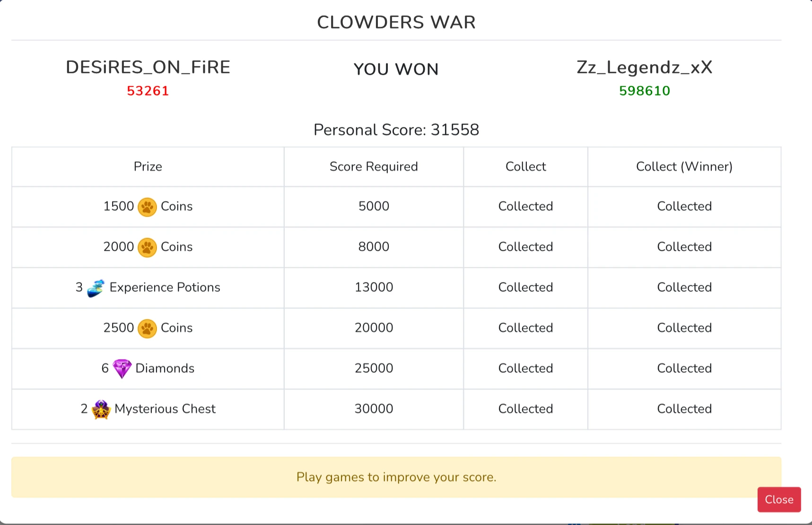The width and height of the screenshot is (812, 525).
Task: Click the Play games to improve your score banner
Action: coord(396,477)
